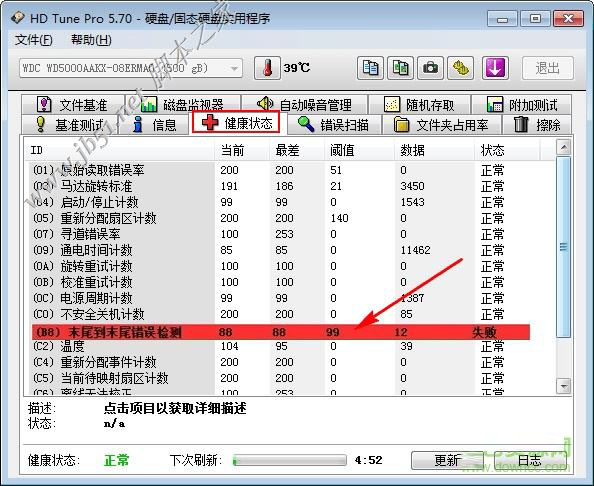
Task: Click the 39℃ temperature reading
Action: click(x=297, y=68)
